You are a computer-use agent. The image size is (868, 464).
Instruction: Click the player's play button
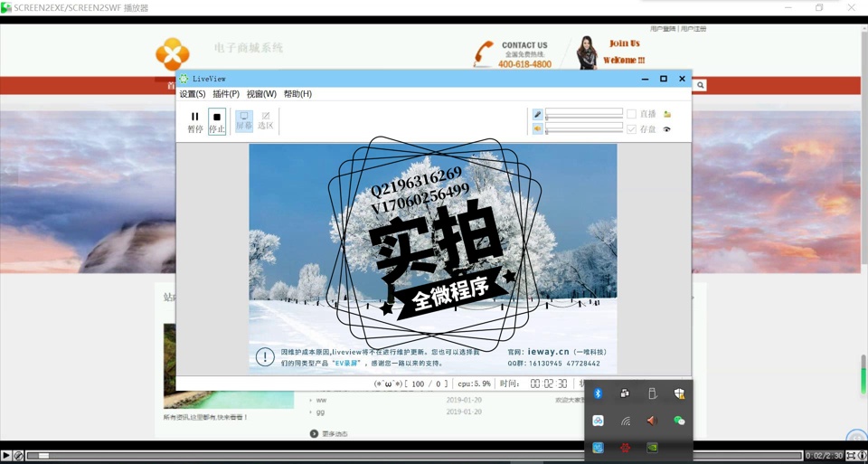[x=6, y=455]
